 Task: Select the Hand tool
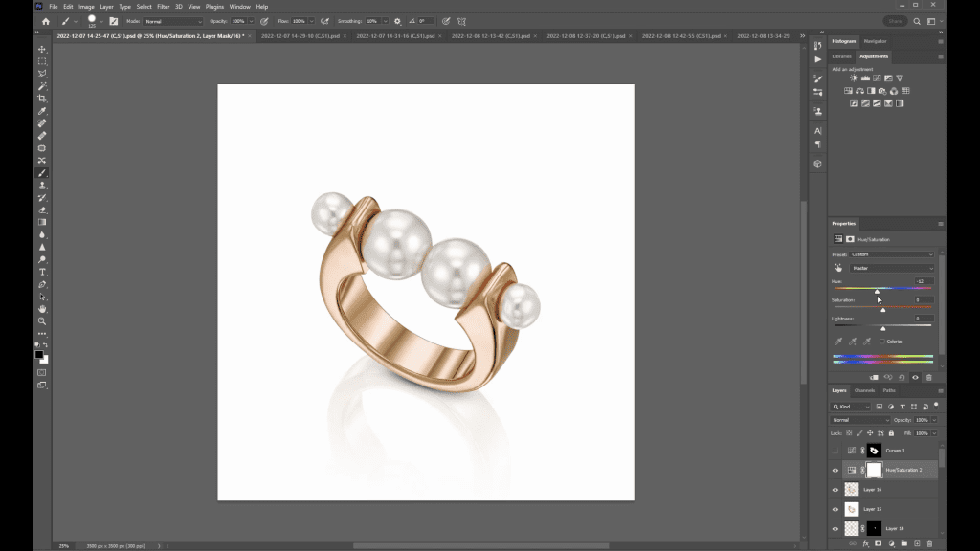click(42, 309)
